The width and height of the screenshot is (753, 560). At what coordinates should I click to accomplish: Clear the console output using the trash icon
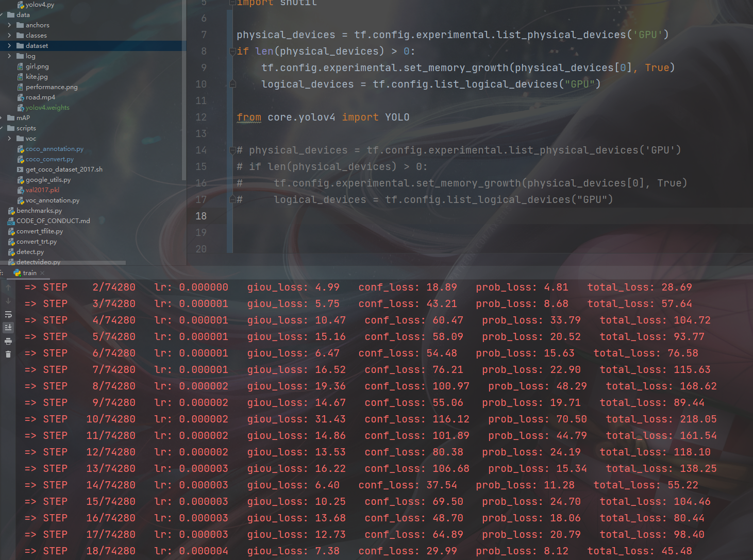click(x=8, y=354)
